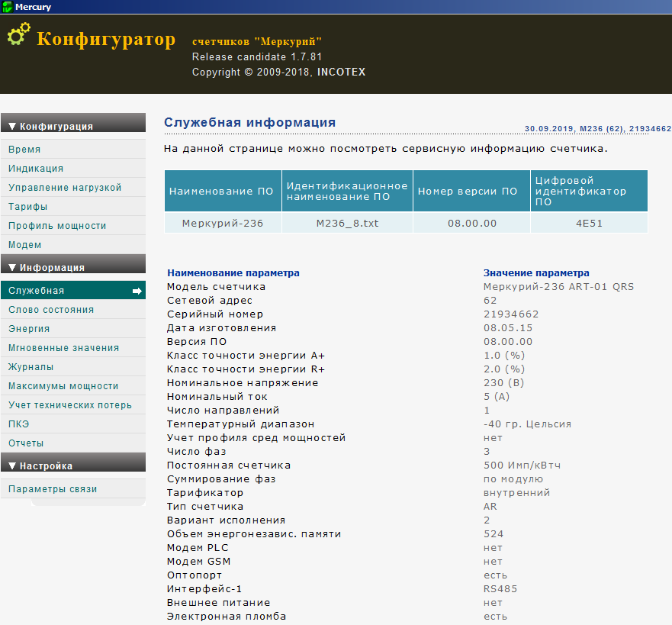672x625 pixels.
Task: Collapse the Настройка section
Action: click(x=73, y=462)
